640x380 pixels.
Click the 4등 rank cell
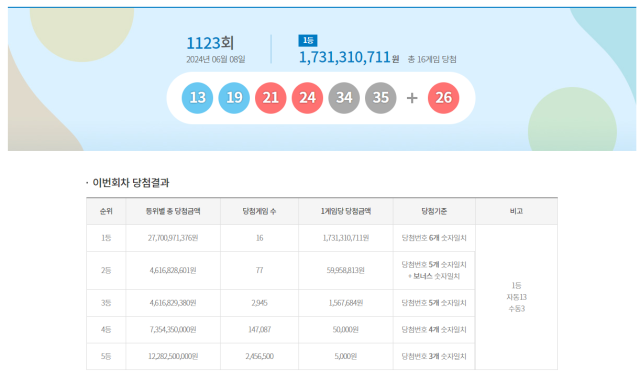[x=106, y=329]
